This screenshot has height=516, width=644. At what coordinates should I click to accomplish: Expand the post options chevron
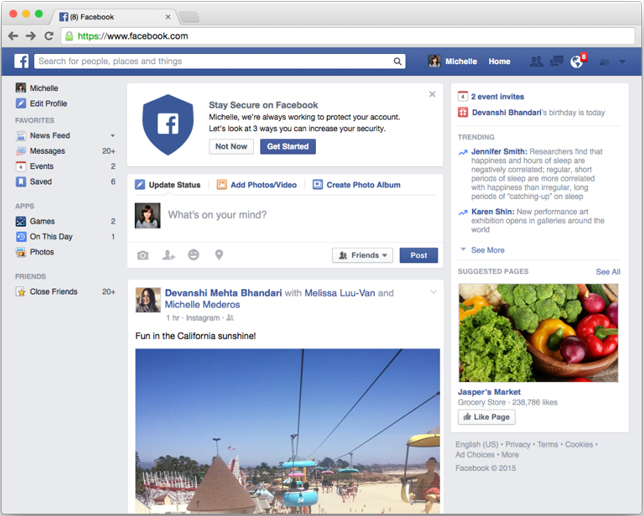click(x=433, y=292)
